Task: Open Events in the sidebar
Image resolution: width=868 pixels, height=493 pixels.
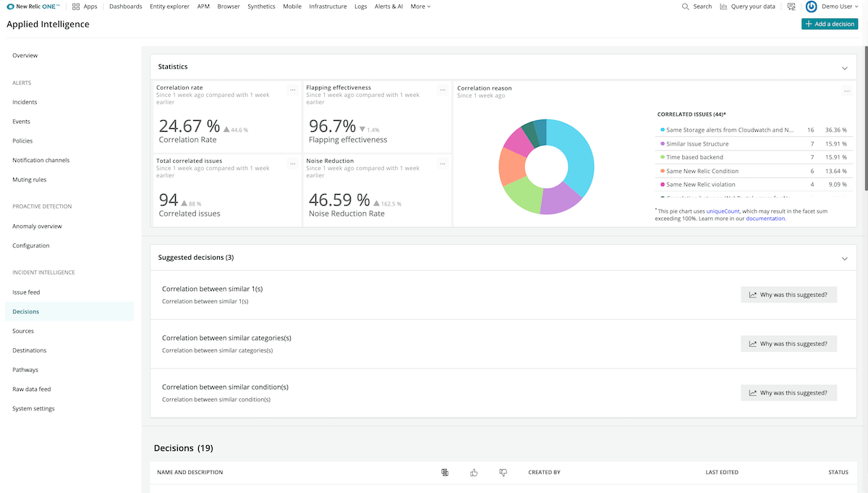Action: click(x=21, y=122)
